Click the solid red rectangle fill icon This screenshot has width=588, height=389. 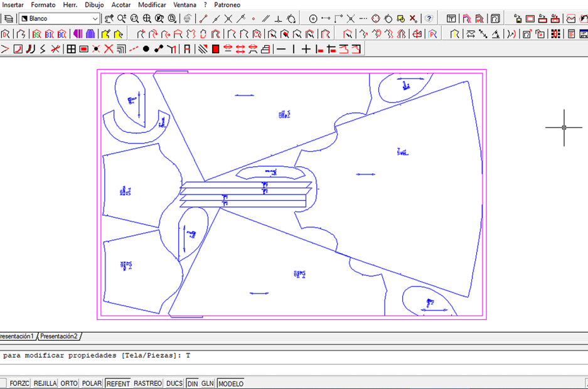point(215,49)
